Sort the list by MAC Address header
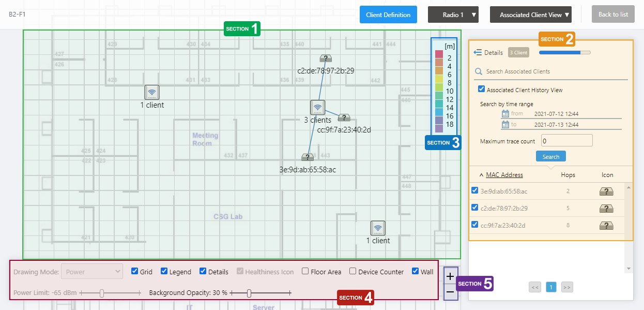 pos(504,175)
